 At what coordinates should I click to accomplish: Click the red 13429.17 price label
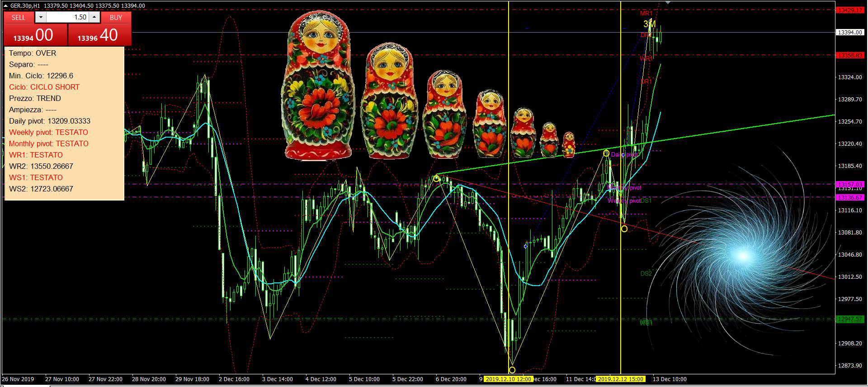point(850,10)
